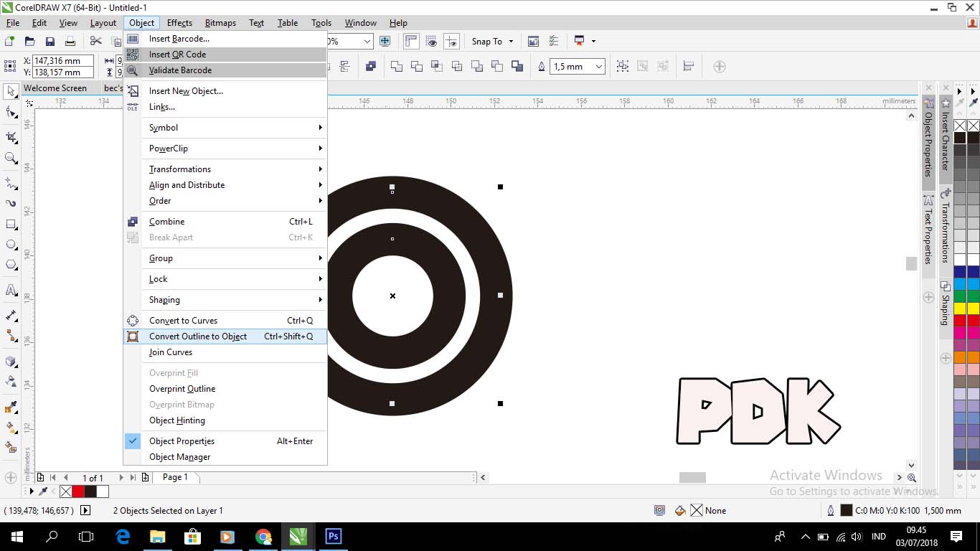
Task: Toggle Show Grid button
Action: (x=431, y=41)
